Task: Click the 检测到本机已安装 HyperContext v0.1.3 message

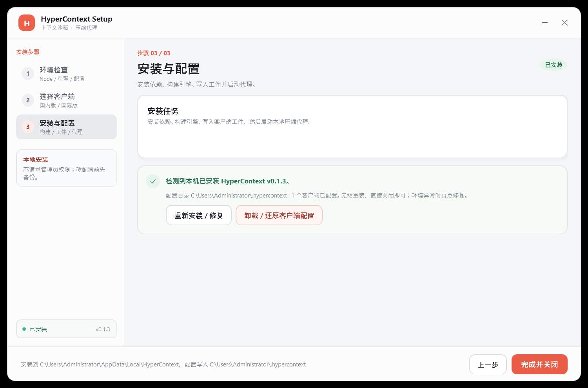Action: 228,181
